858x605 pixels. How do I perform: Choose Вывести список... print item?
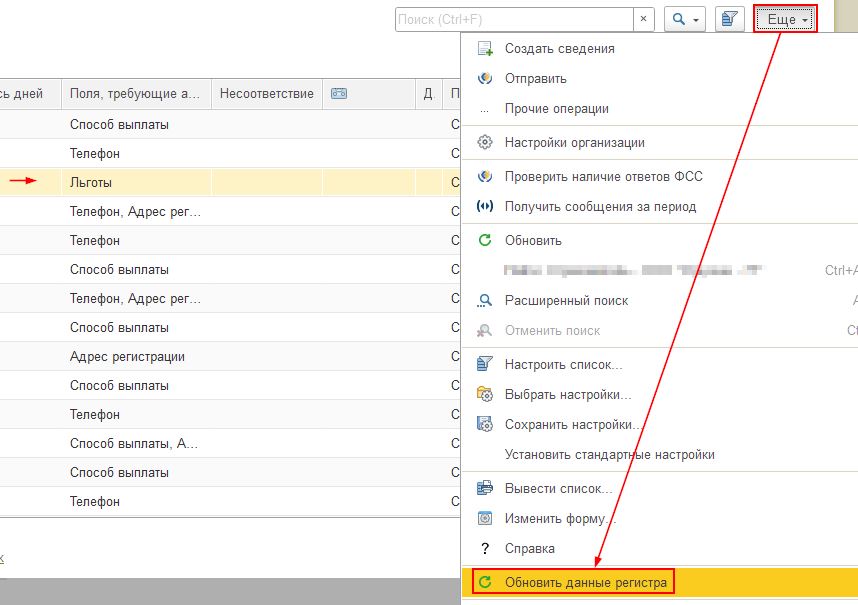click(x=659, y=488)
